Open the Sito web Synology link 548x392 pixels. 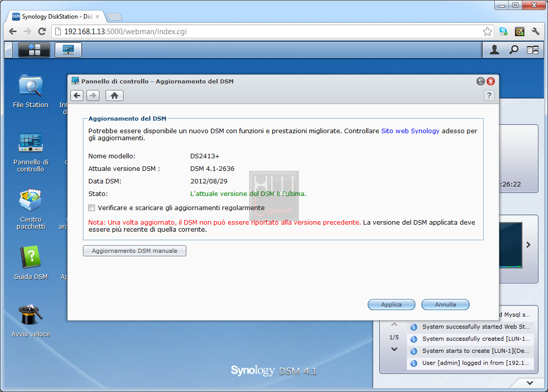pos(410,131)
